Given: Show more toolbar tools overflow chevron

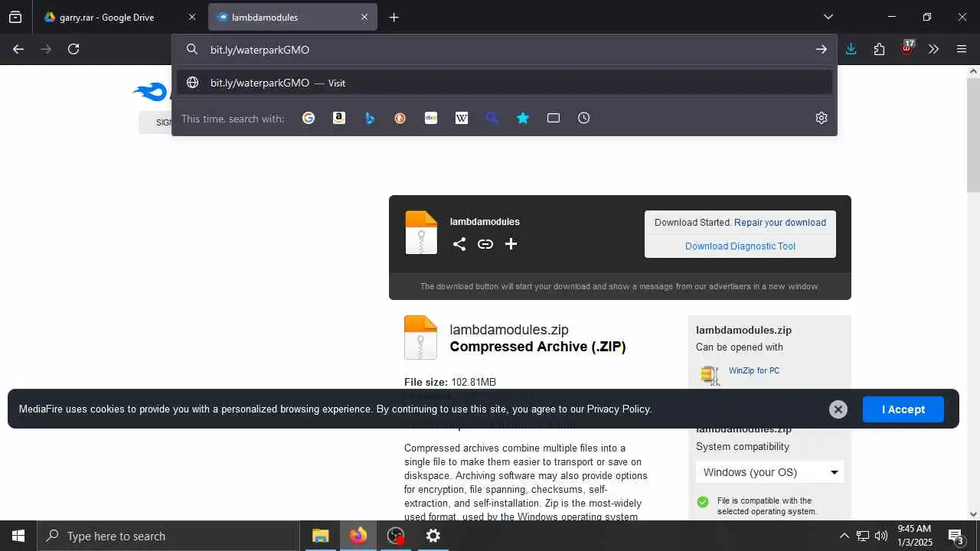Looking at the screenshot, I should [933, 49].
